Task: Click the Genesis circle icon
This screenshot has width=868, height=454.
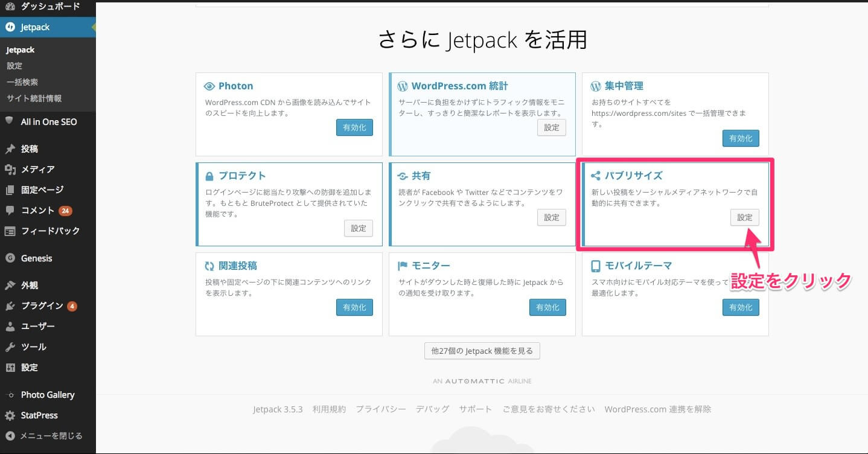Action: pos(10,258)
